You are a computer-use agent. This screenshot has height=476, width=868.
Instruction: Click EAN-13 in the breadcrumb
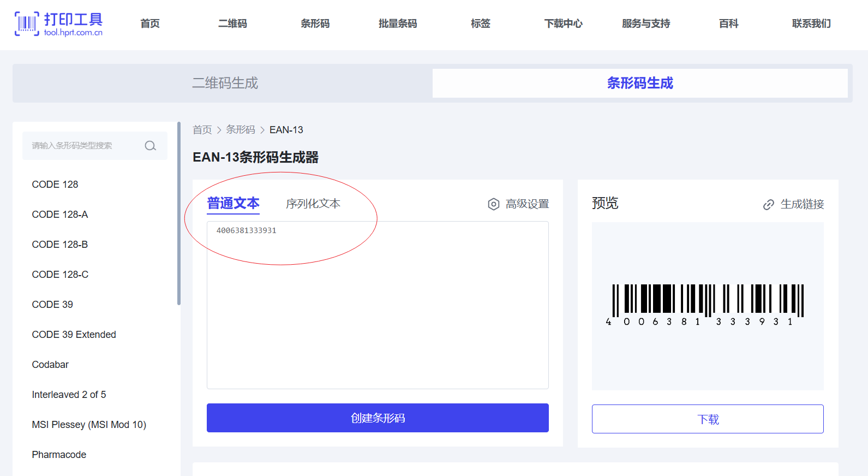click(x=286, y=130)
